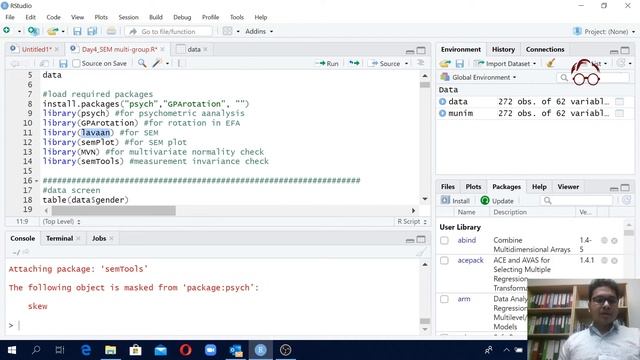The image size is (640, 360).
Task: Click the workspace panes grid icon
Action: [227, 31]
